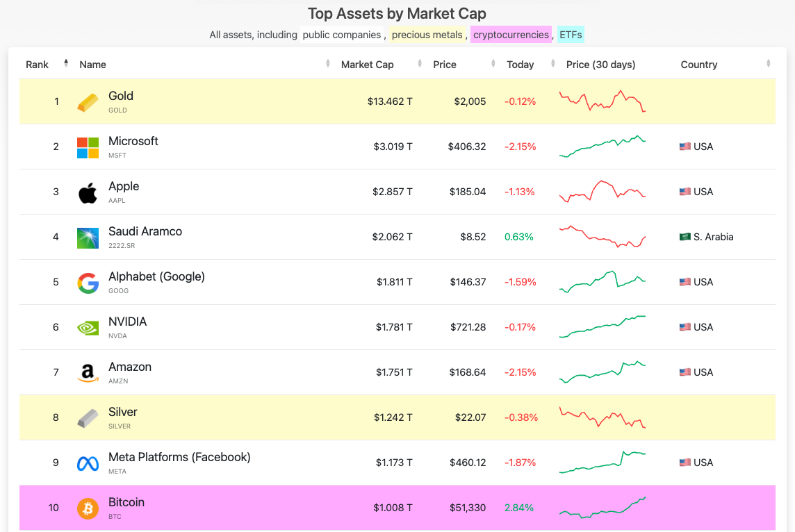Click the Saudi Aramco logo icon

point(88,238)
